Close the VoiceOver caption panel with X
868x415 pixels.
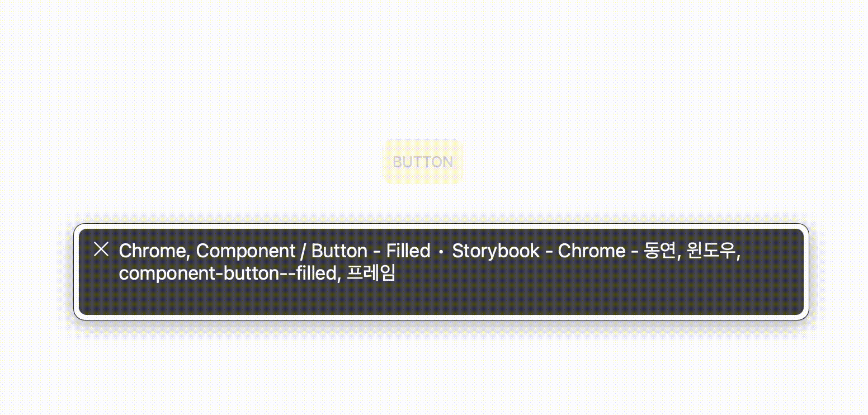101,249
